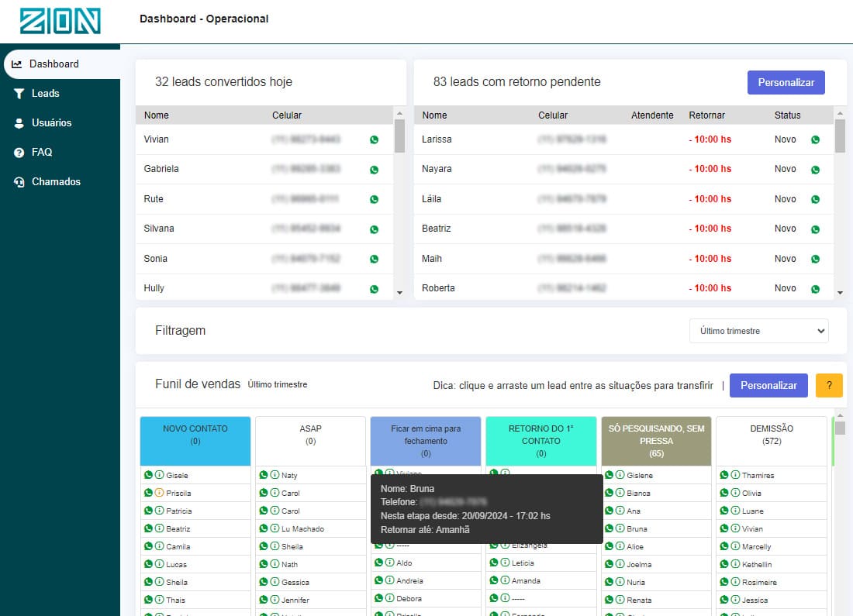Click WhatsApp icon next to Leticia

click(494, 563)
